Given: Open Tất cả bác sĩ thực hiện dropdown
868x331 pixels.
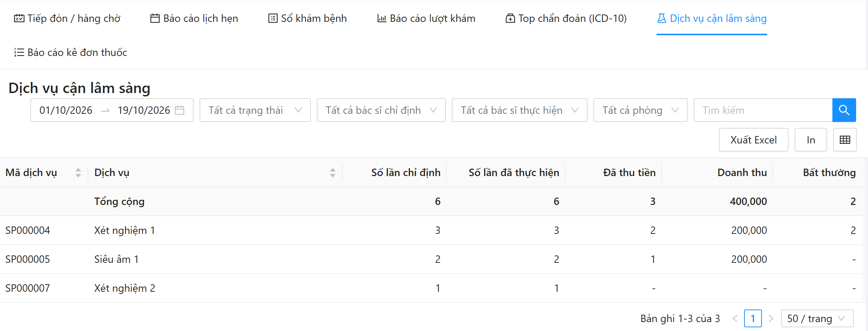Looking at the screenshot, I should (x=520, y=110).
